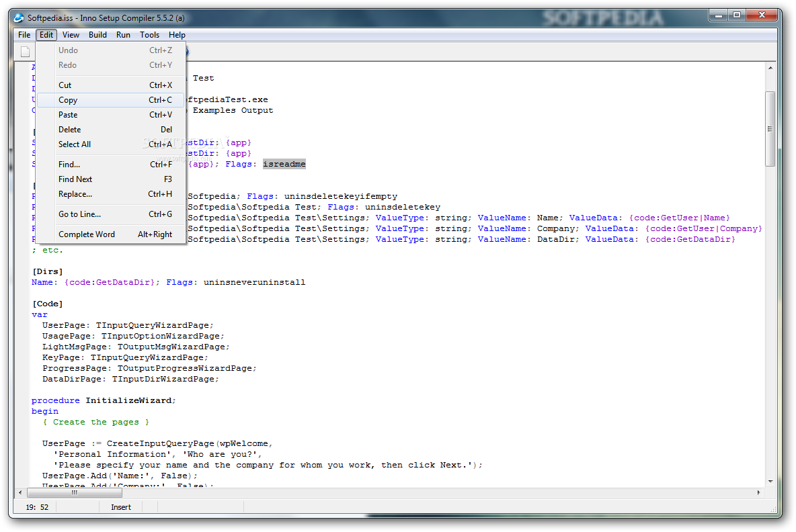Open the Find... dialog entry
The height and width of the screenshot is (532, 796).
coord(111,165)
